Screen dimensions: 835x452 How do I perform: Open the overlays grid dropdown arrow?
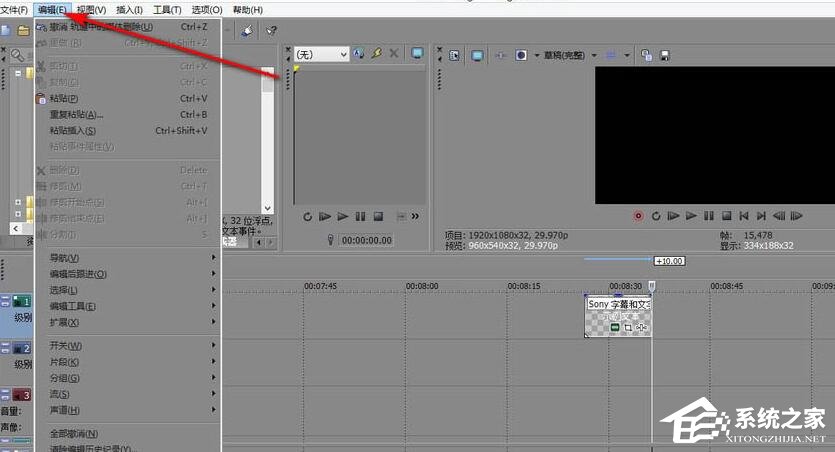coord(627,55)
